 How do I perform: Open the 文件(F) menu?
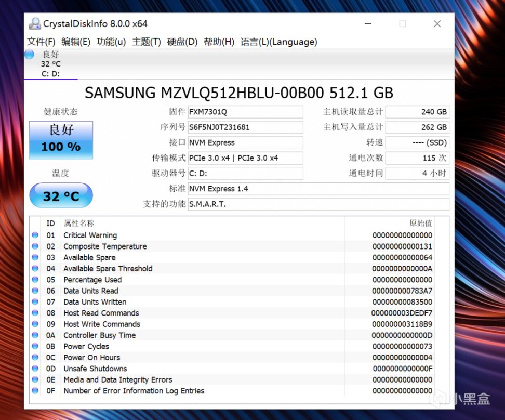(41, 42)
